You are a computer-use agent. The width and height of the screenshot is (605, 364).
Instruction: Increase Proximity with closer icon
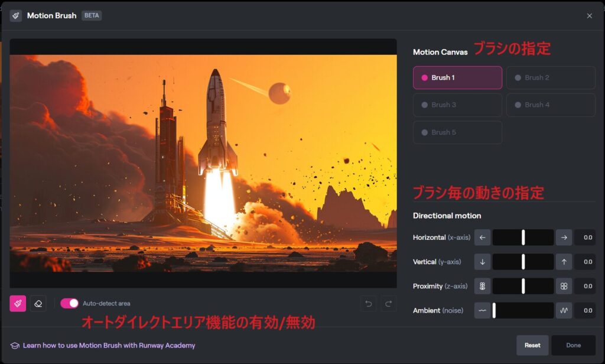click(564, 286)
